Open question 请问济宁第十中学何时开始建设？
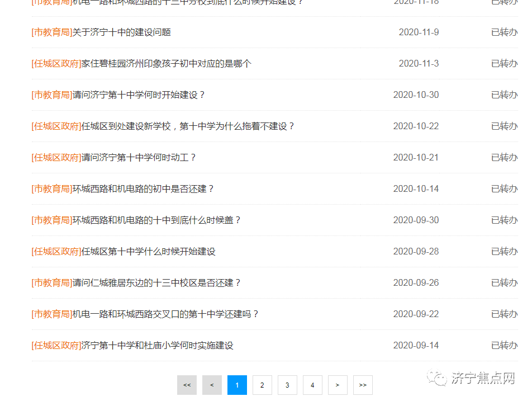Screen dimensions: 532x401 tap(140, 95)
